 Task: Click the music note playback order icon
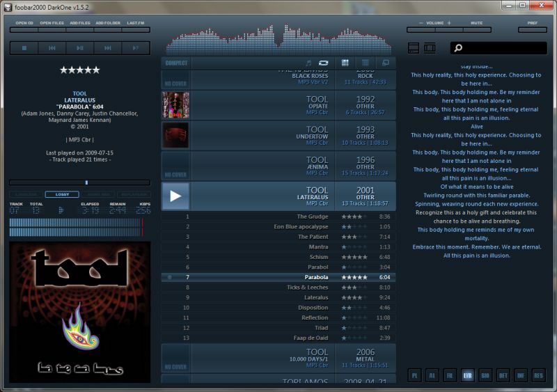coord(308,63)
